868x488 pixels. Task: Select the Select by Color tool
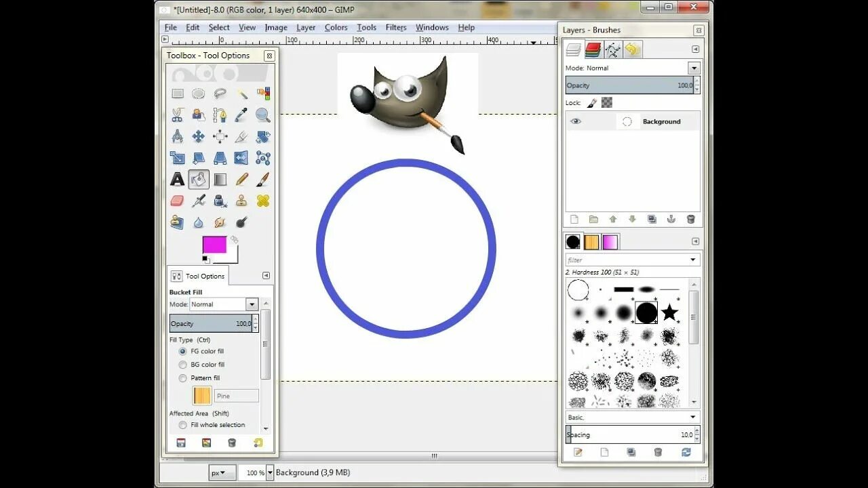(x=263, y=94)
